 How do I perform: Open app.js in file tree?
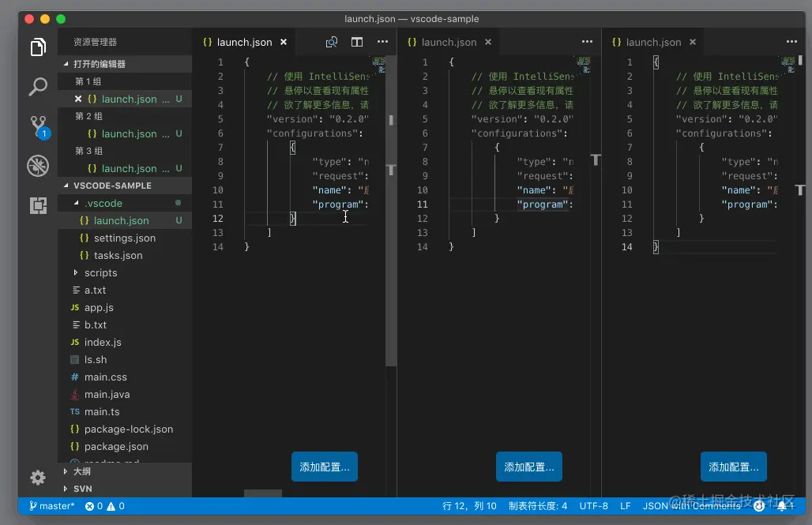tap(125, 308)
